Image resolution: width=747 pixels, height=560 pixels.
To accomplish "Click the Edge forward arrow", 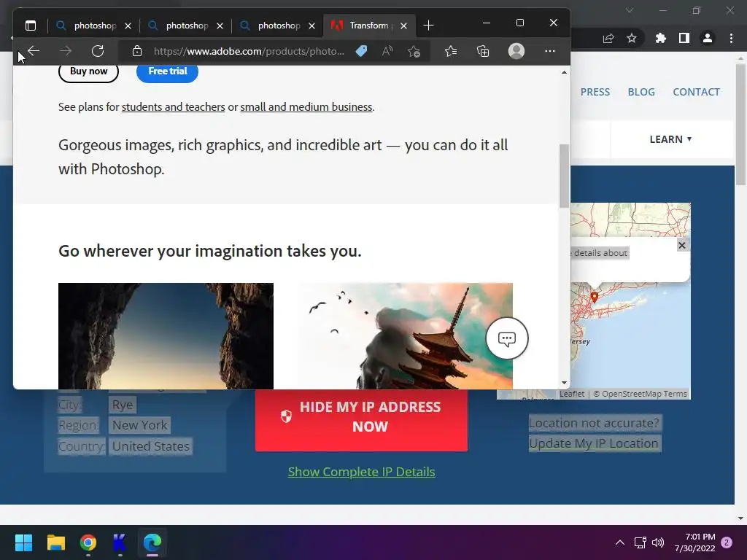I will click(65, 50).
